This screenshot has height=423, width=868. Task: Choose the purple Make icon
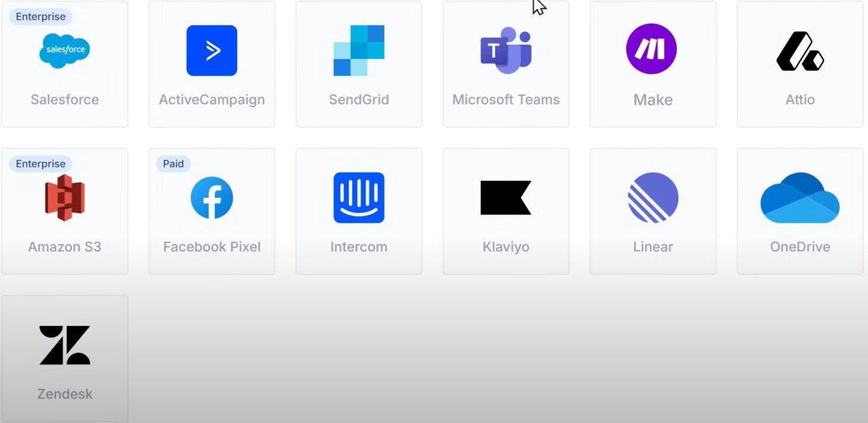(651, 50)
